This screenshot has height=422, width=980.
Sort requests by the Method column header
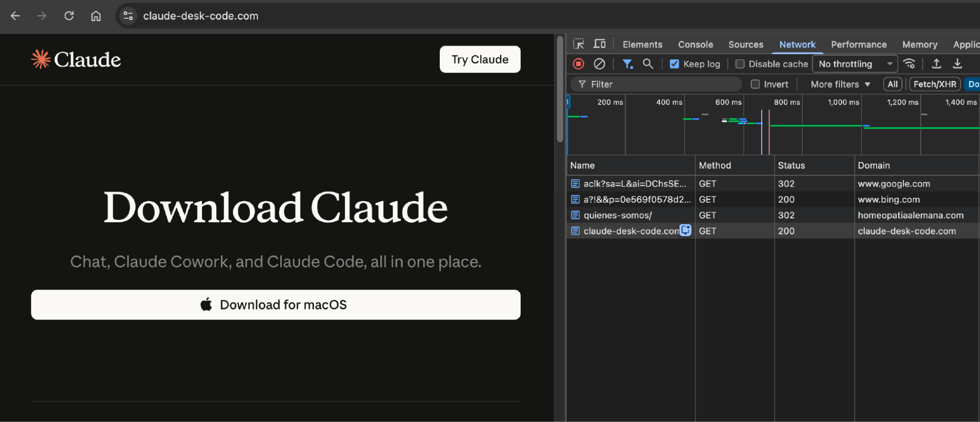coord(735,165)
